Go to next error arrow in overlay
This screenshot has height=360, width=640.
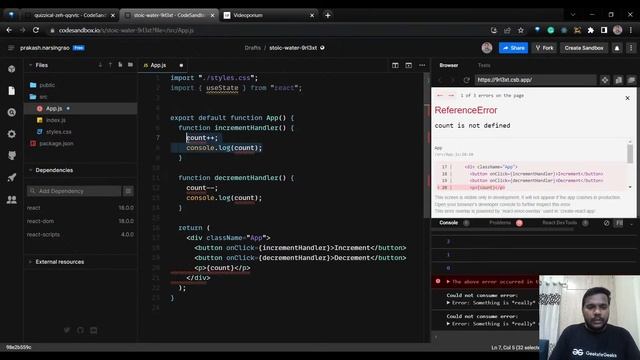451,96
